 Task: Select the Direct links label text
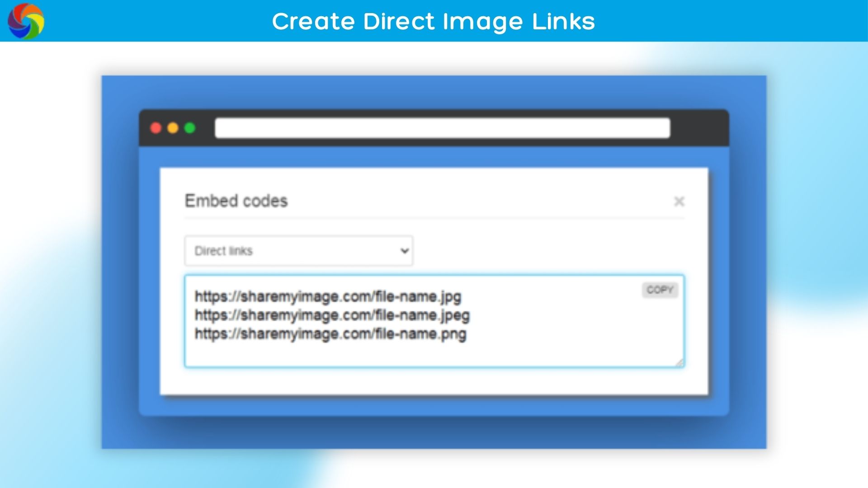(x=223, y=251)
